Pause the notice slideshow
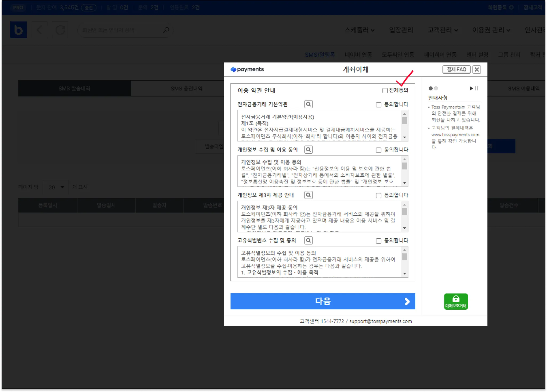This screenshot has width=547, height=392. point(476,88)
